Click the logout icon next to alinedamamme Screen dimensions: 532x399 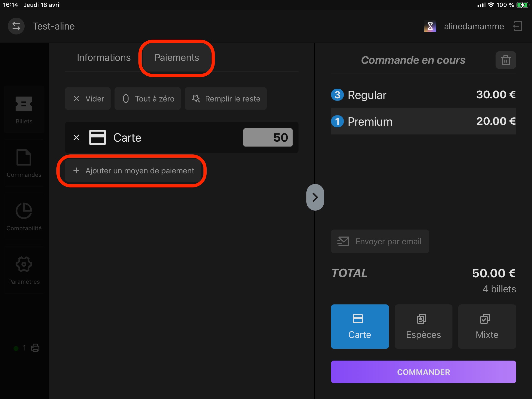(x=518, y=26)
